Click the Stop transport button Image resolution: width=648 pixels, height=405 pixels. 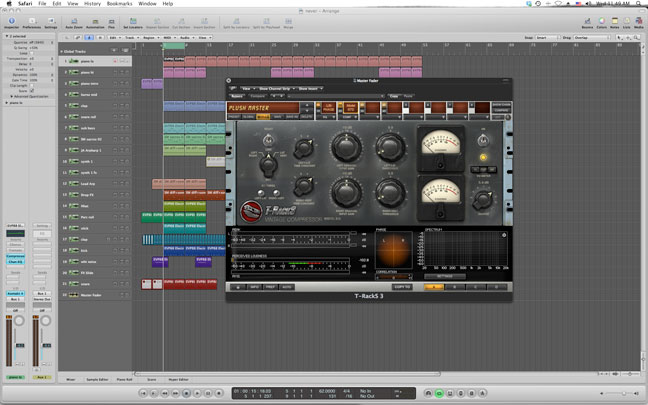coord(186,393)
